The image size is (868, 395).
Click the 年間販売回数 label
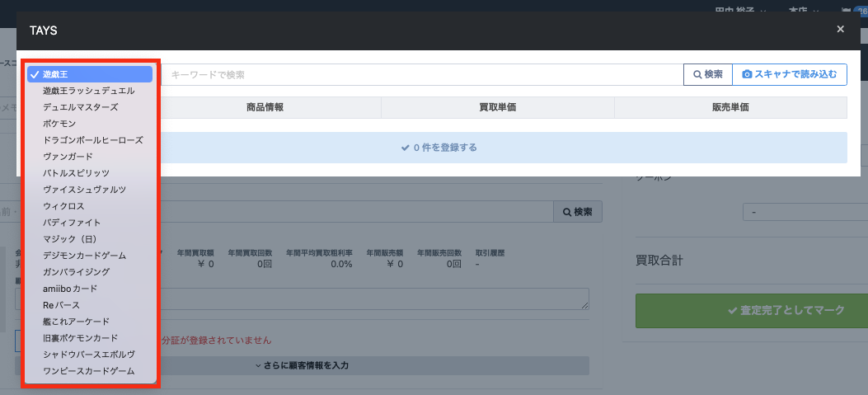click(439, 252)
